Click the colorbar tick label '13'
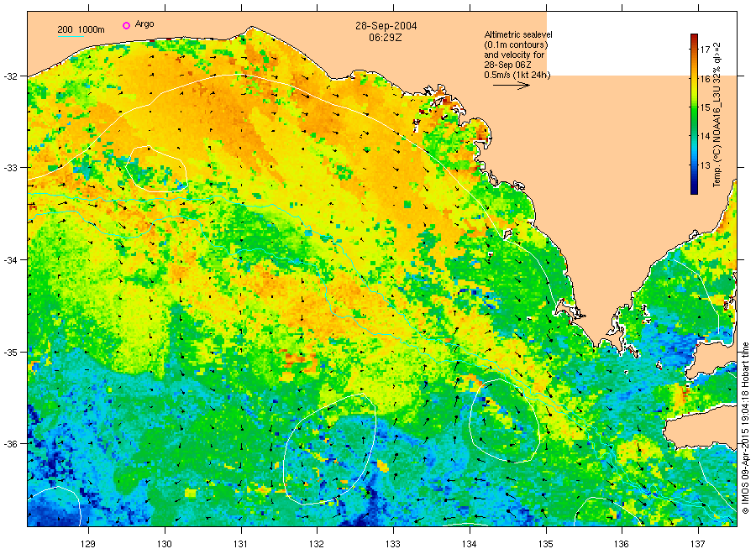Image resolution: width=756 pixels, height=554 pixels. [x=705, y=165]
